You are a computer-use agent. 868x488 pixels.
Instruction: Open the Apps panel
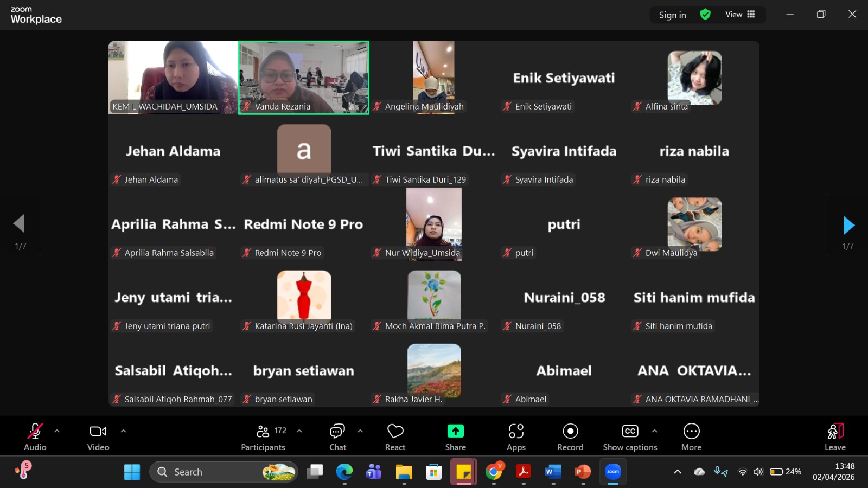pos(516,437)
